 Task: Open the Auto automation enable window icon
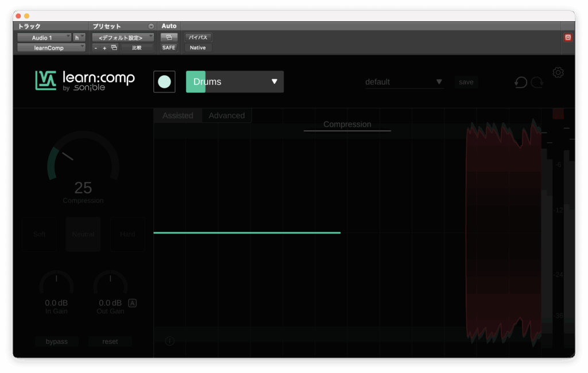169,37
